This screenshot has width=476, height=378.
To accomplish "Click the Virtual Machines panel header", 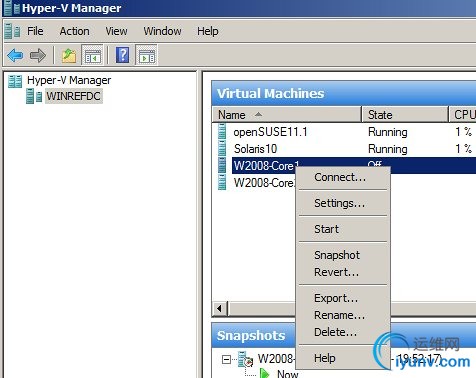I will pos(344,93).
